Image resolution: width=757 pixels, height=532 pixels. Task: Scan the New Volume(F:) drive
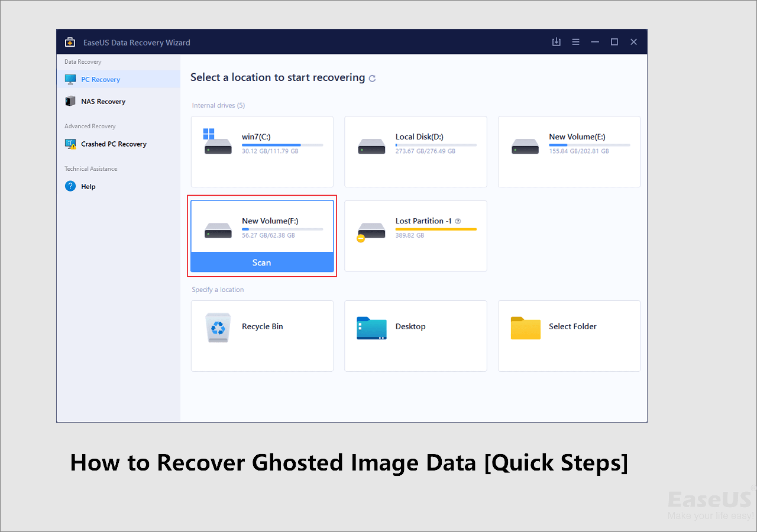[x=262, y=262]
